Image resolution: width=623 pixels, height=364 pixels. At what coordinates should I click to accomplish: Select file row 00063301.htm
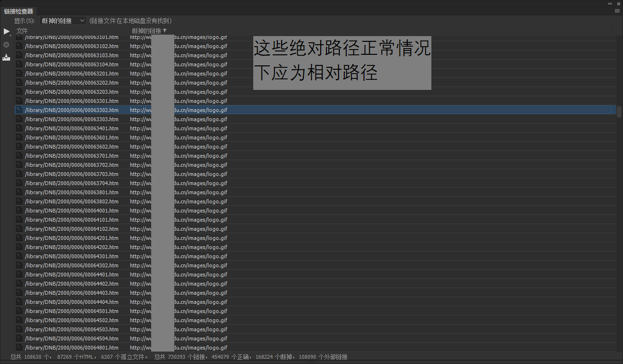315,101
